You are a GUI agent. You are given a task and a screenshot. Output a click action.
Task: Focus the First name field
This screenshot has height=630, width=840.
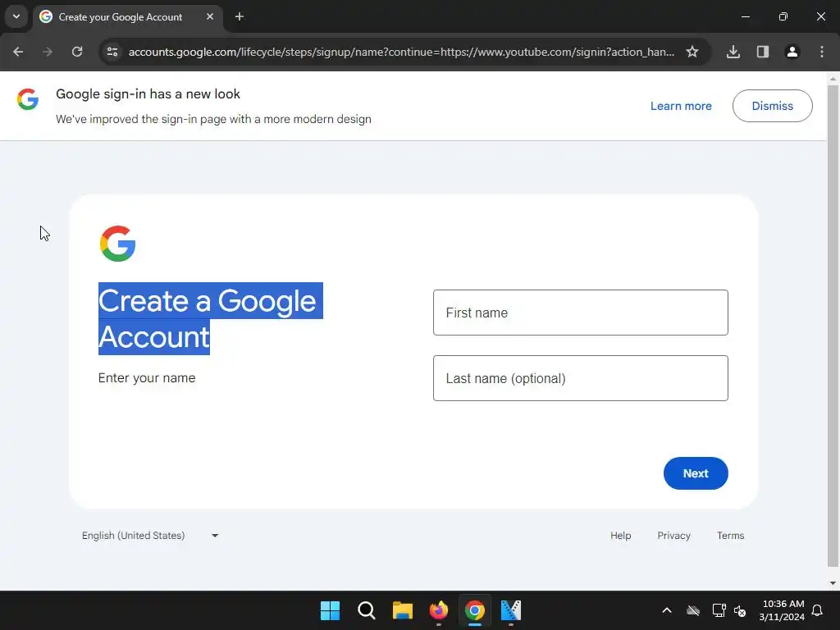click(x=580, y=313)
